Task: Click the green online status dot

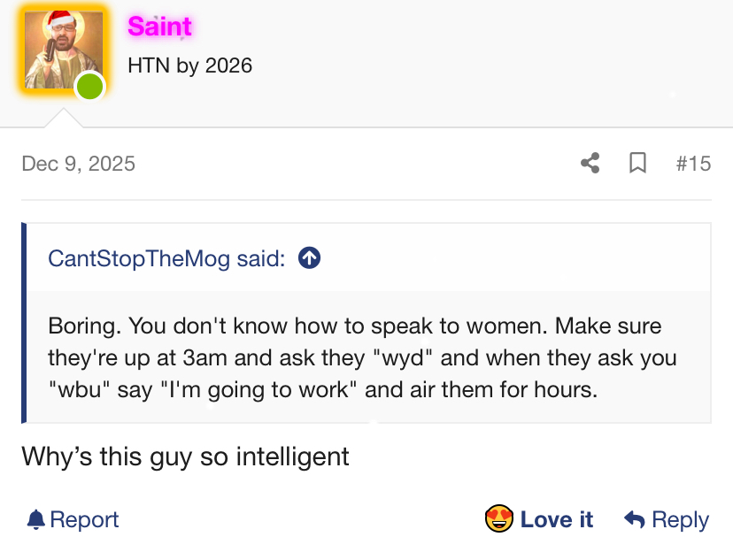Action: 89,87
